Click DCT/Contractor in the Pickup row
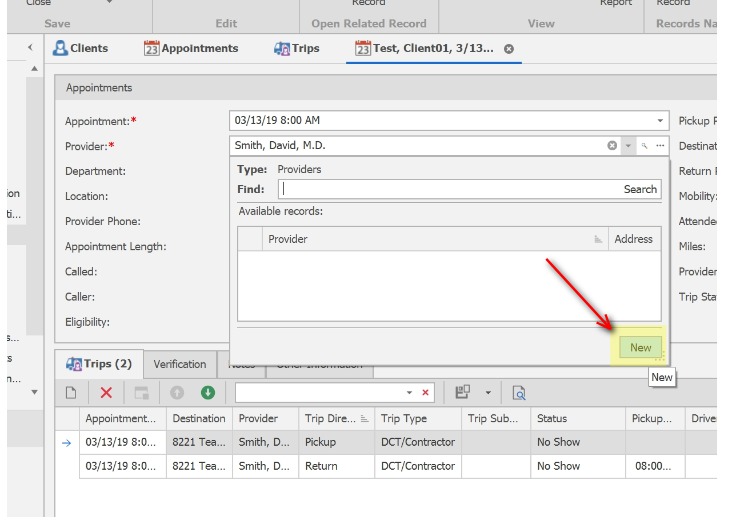This screenshot has height=526, width=730. pos(418,442)
